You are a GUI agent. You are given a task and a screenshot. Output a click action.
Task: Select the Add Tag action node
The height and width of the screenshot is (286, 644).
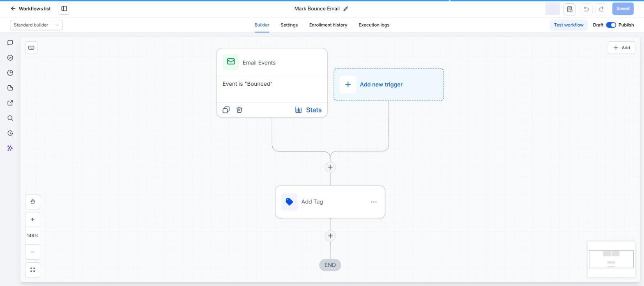(330, 202)
